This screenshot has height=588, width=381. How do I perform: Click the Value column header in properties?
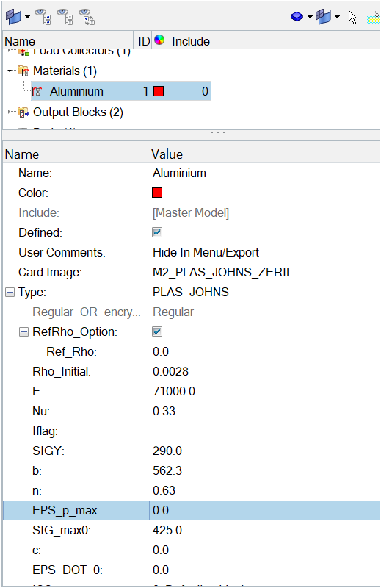pyautogui.click(x=167, y=154)
